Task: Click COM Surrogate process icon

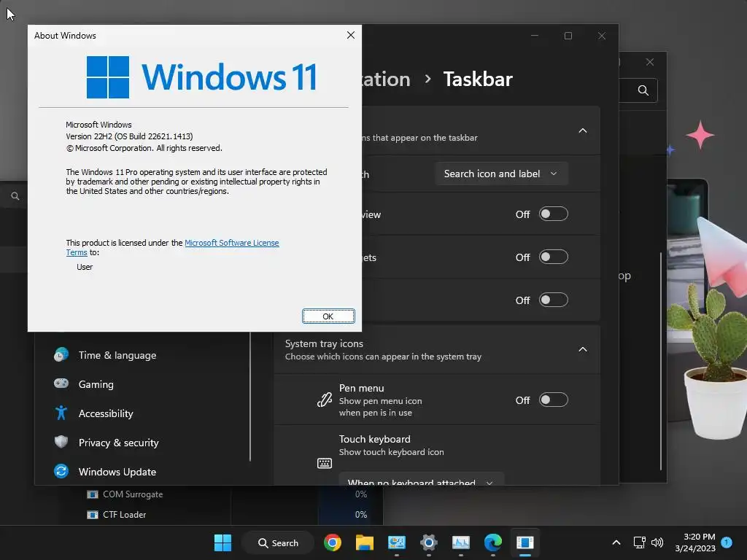Action: 93,494
